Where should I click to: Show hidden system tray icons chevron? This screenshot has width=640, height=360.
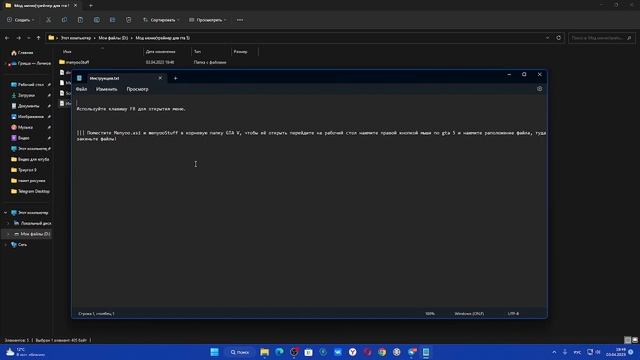[554, 352]
